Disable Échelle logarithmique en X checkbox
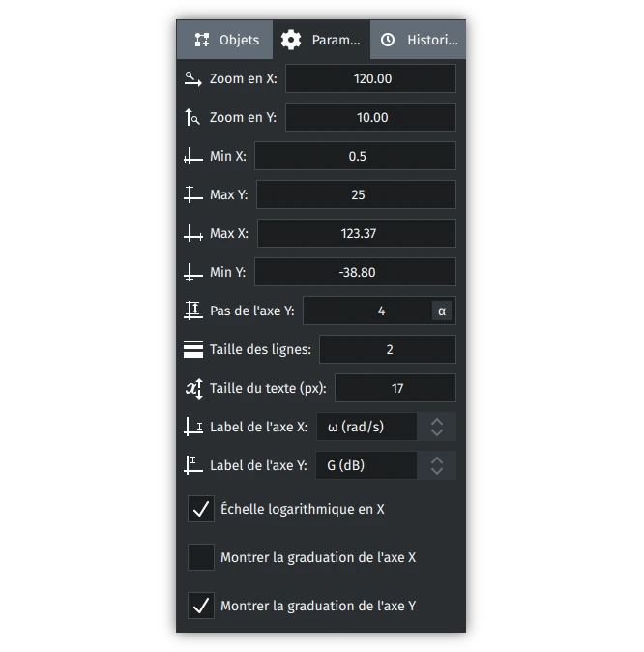 pyautogui.click(x=201, y=509)
